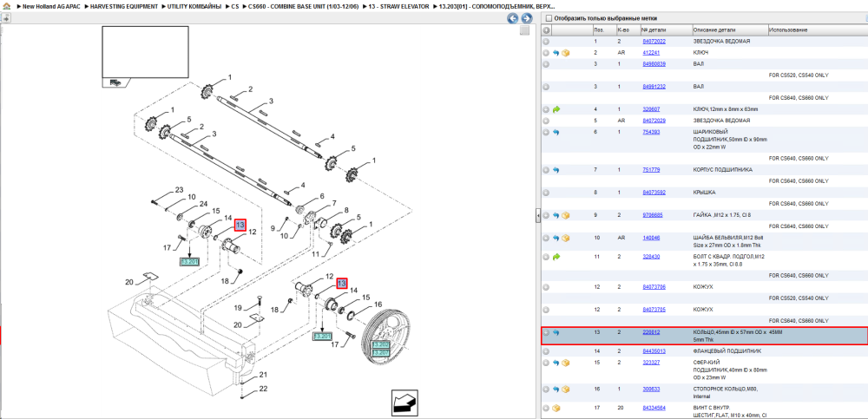Click the blue arrow icon for part 220012
868x419 pixels.
click(556, 332)
